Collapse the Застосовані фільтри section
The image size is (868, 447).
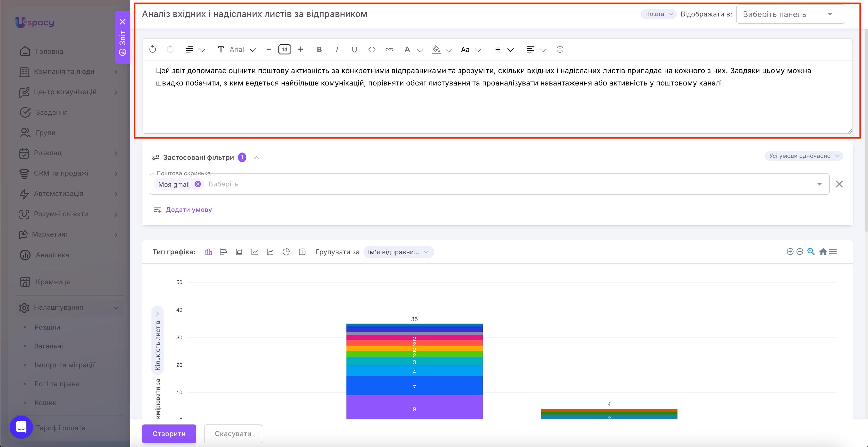[256, 158]
